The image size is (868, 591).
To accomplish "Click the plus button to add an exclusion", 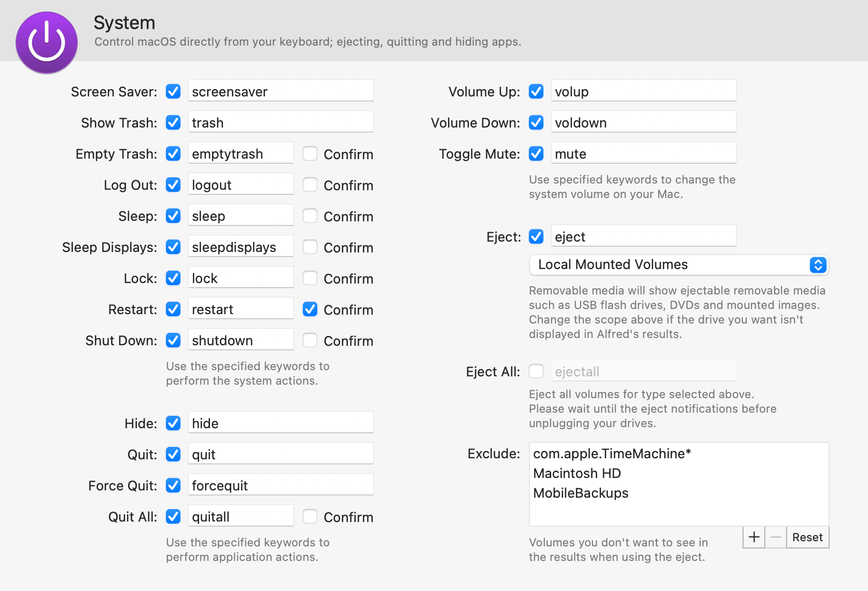I will pyautogui.click(x=753, y=537).
